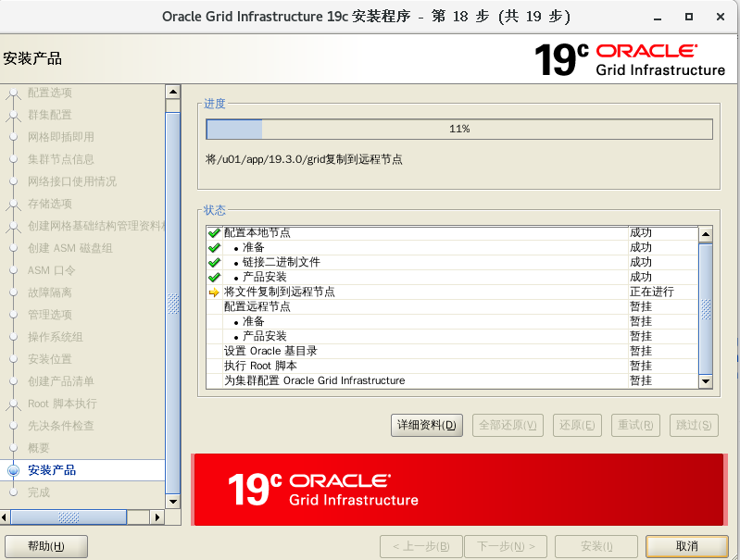
Task: Click sidebar horizontal scrollbar thumb
Action: (69, 517)
